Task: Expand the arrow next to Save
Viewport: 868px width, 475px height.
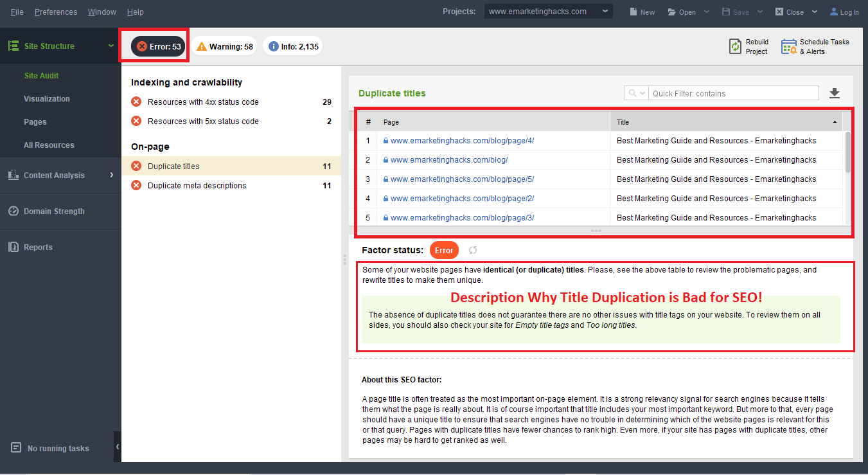Action: (x=759, y=12)
